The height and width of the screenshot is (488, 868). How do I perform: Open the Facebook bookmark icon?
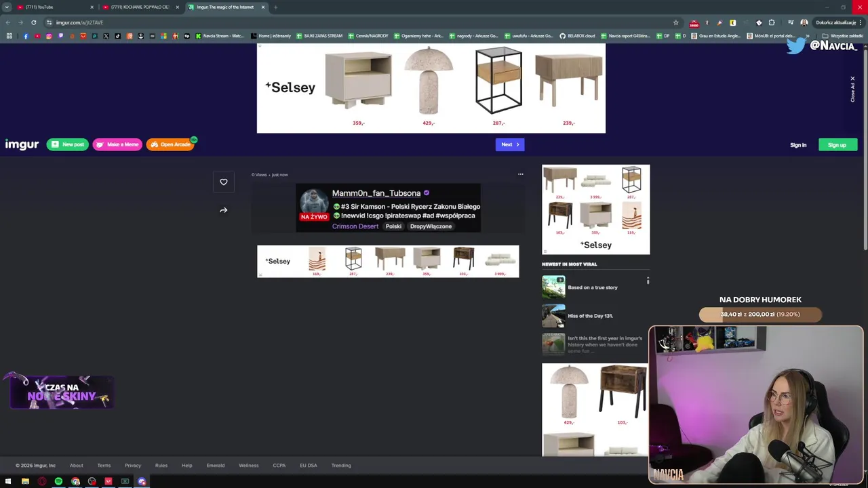(26, 36)
